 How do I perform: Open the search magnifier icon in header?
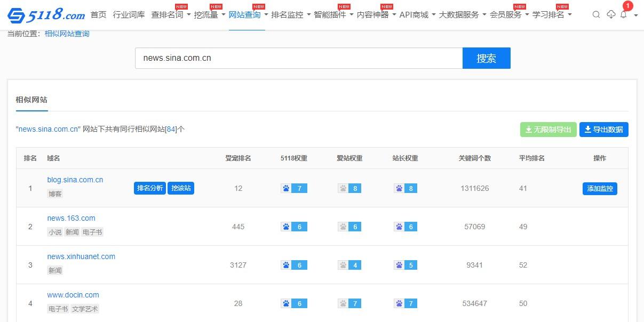[597, 15]
